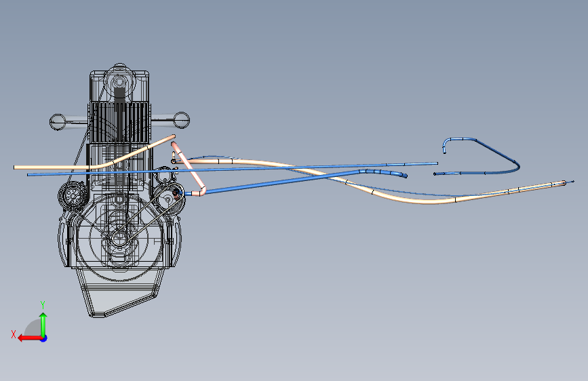Click the green Y axis arrow of the triad

(43, 324)
